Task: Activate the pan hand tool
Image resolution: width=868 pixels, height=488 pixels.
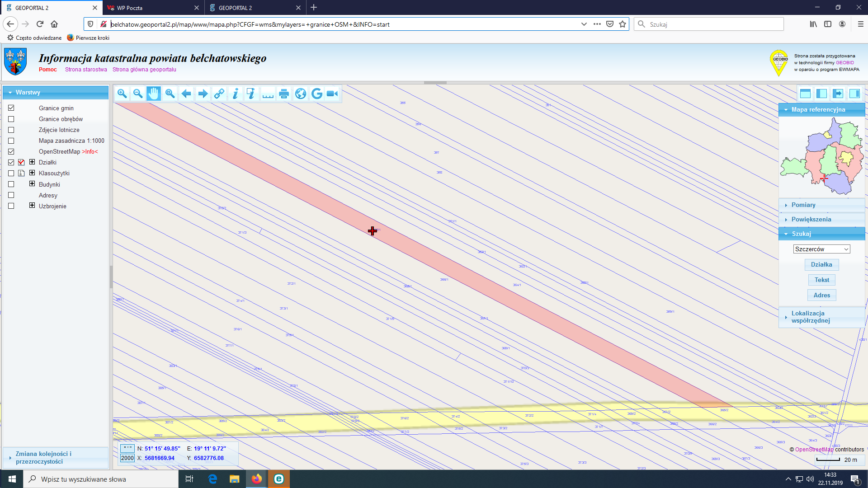Action: pyautogui.click(x=154, y=94)
